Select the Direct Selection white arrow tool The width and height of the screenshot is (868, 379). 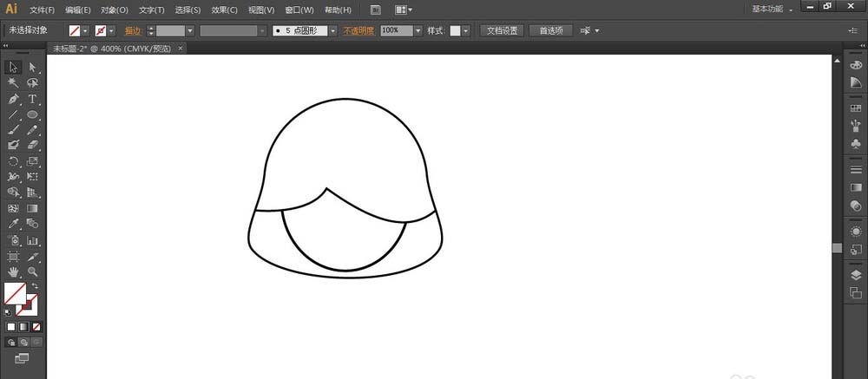[32, 67]
